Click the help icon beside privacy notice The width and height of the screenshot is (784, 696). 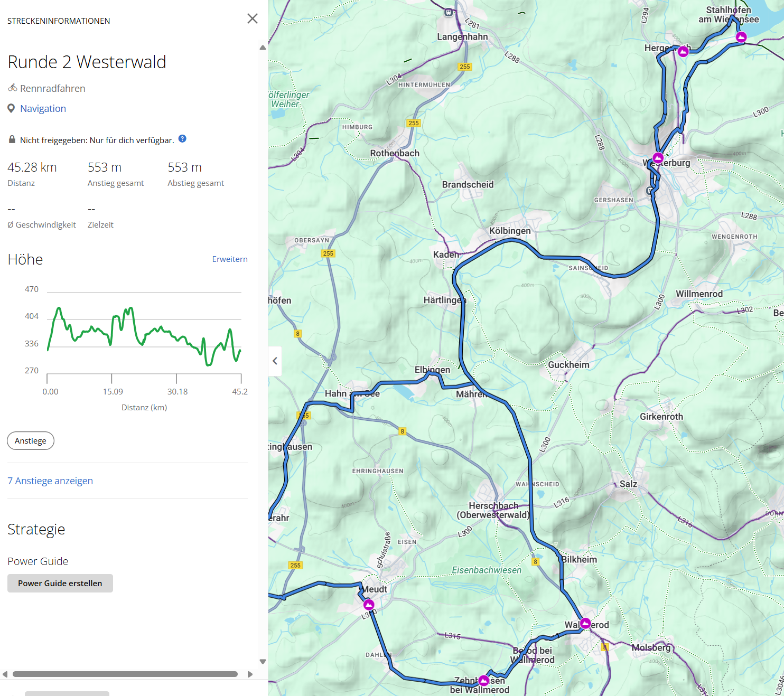(x=182, y=139)
